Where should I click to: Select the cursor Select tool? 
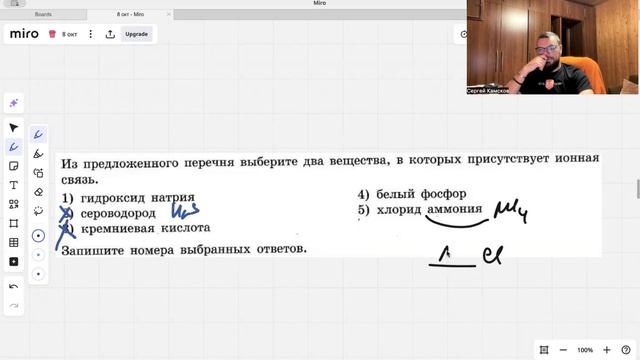pyautogui.click(x=13, y=128)
